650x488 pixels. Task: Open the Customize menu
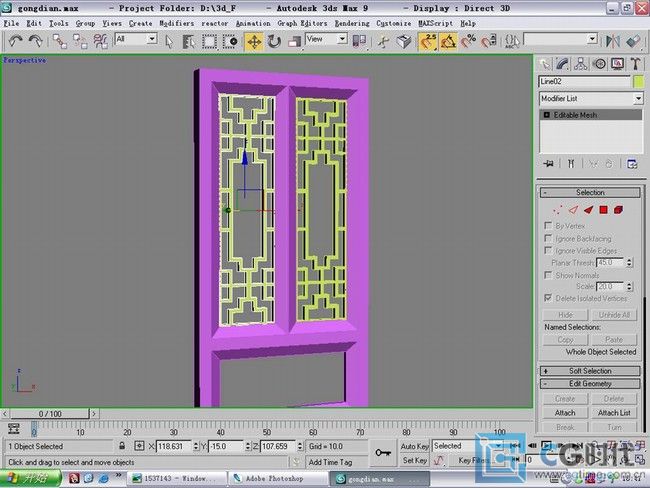[x=394, y=23]
